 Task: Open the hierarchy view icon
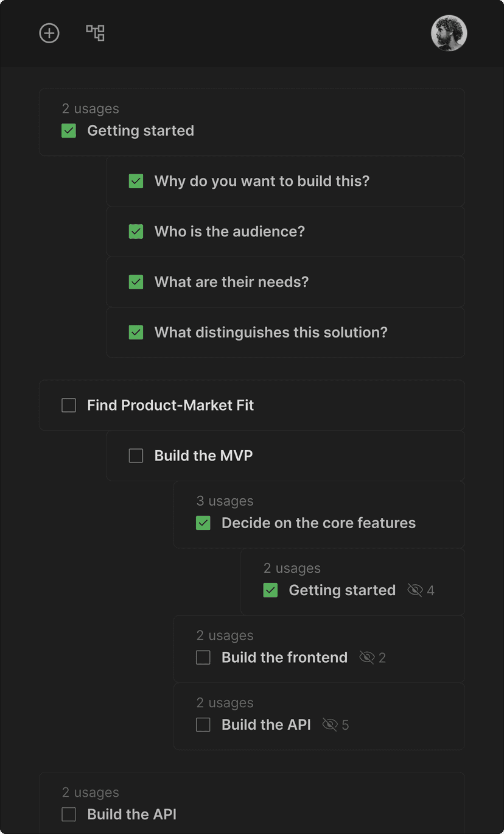click(95, 33)
